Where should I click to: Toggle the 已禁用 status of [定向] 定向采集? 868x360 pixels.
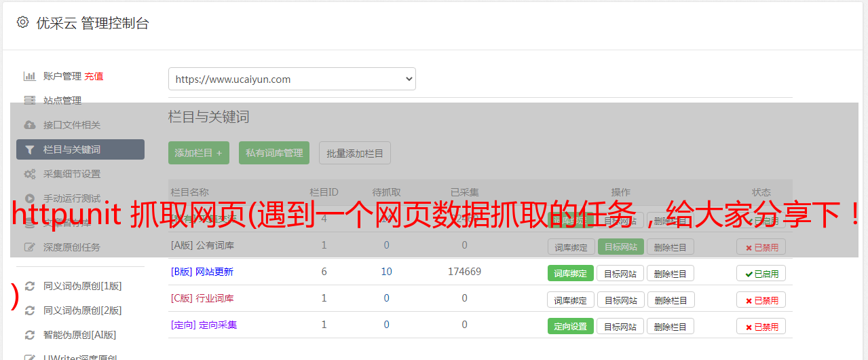point(761,326)
